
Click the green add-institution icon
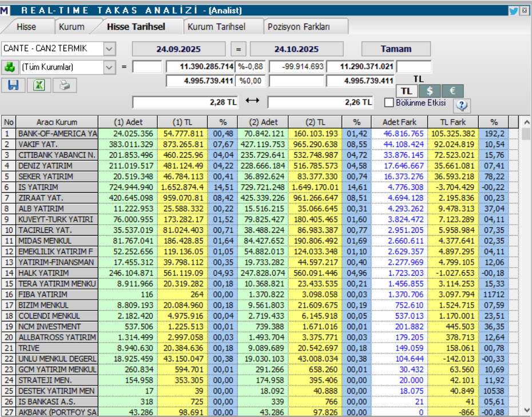tap(10, 67)
